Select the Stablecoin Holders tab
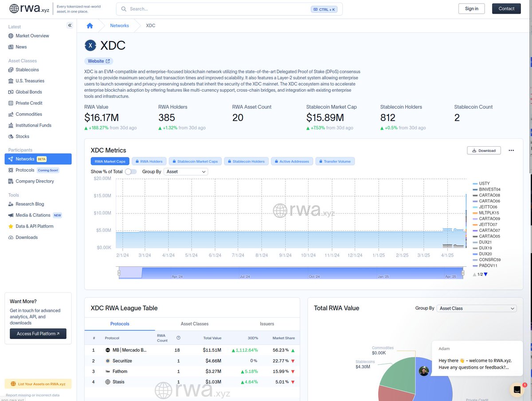This screenshot has width=532, height=401. 246,161
